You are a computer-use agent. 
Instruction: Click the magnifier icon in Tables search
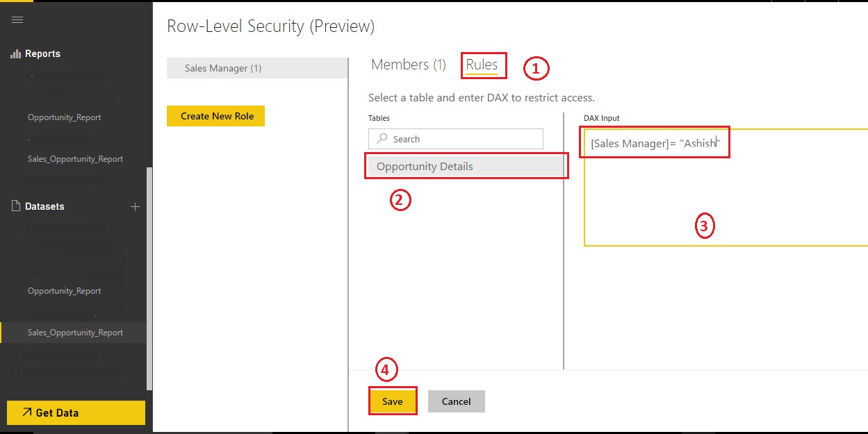[382, 139]
